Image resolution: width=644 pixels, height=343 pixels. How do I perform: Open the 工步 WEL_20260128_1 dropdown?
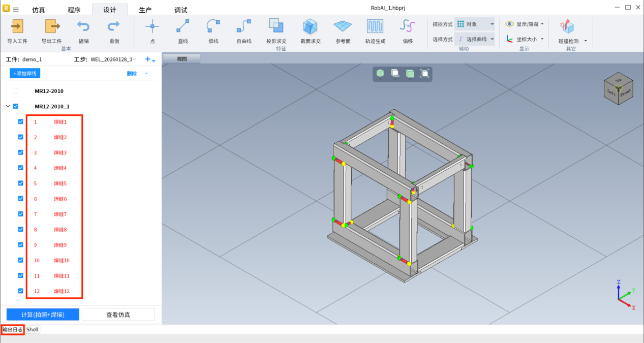pyautogui.click(x=113, y=59)
